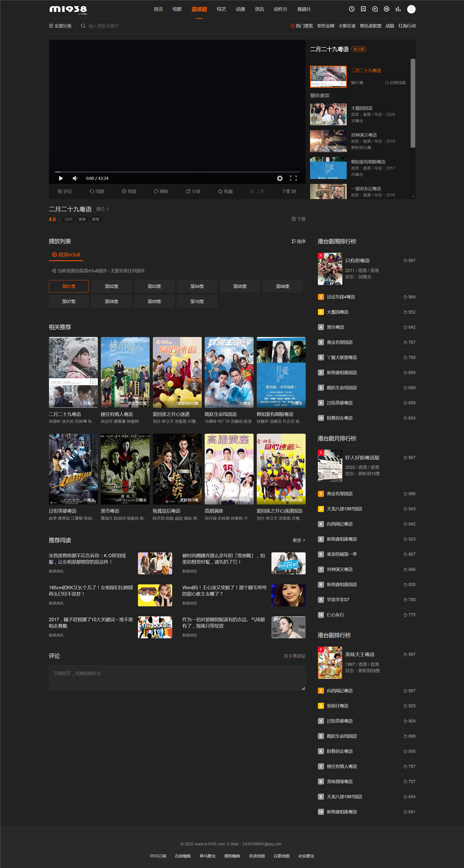Select the 高清m3u8 source tab

tap(66, 255)
